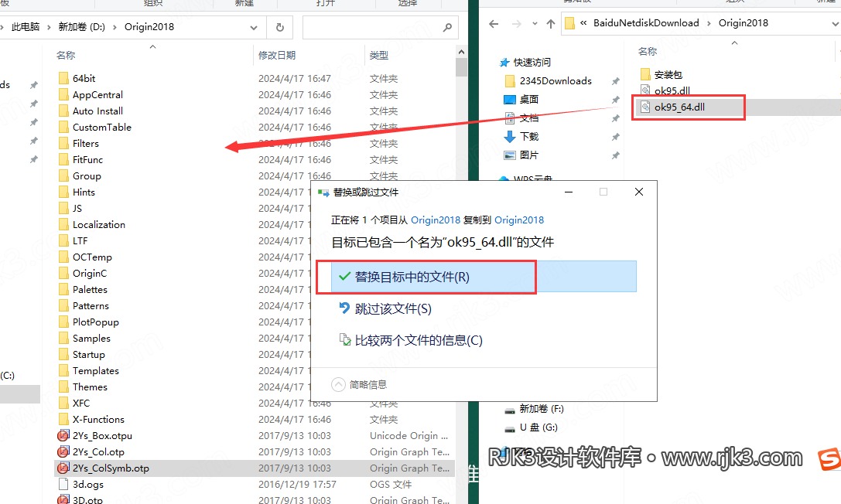Click the 快速访问 star icon
Image resolution: width=841 pixels, height=504 pixels.
click(504, 63)
